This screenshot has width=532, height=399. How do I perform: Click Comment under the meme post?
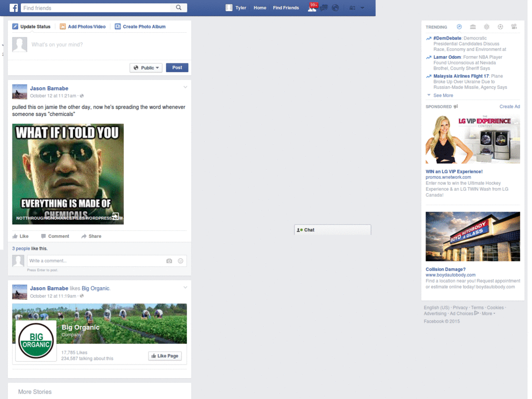pyautogui.click(x=55, y=236)
